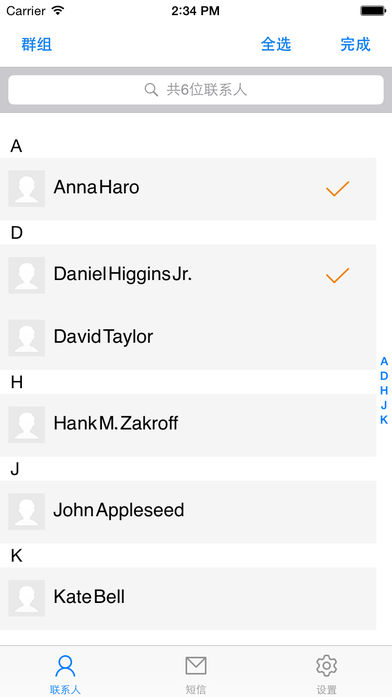Tap the search magnifier icon
The image size is (392, 697).
tap(151, 90)
